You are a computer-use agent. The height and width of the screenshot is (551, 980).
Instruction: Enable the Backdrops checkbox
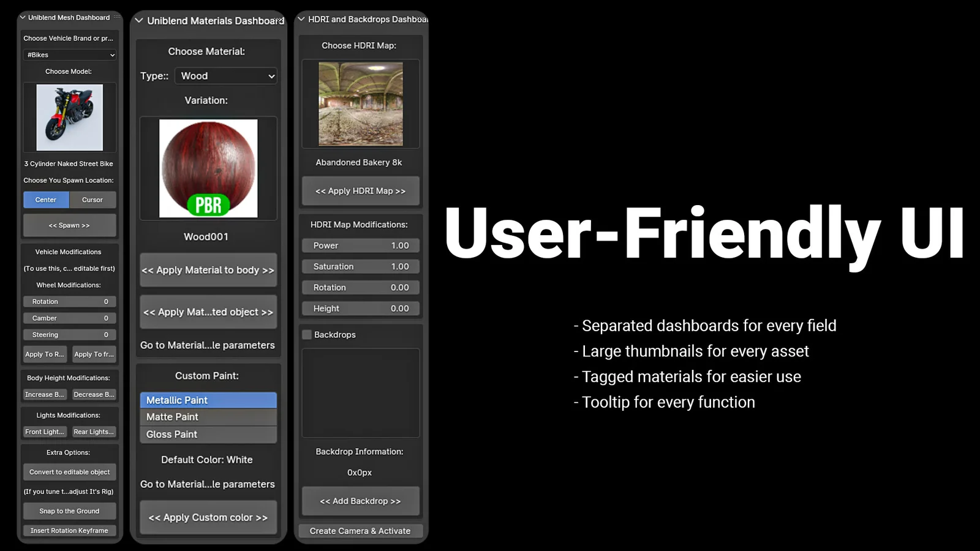306,334
